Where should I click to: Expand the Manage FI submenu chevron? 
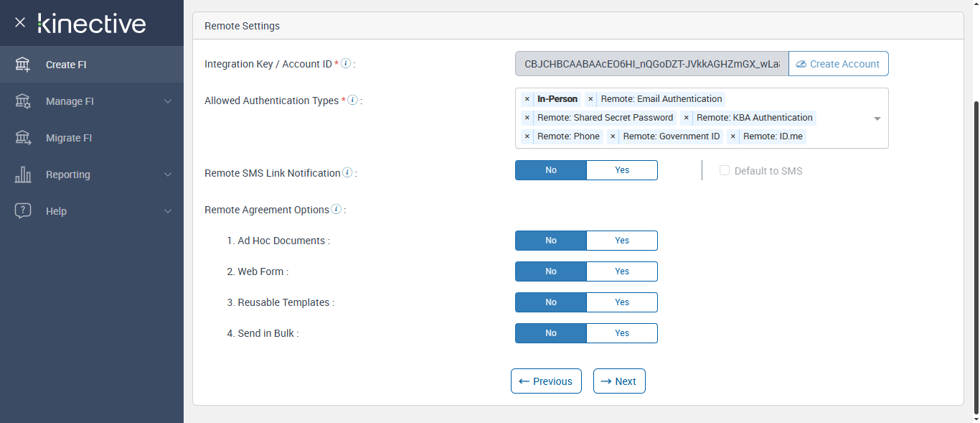[x=168, y=101]
